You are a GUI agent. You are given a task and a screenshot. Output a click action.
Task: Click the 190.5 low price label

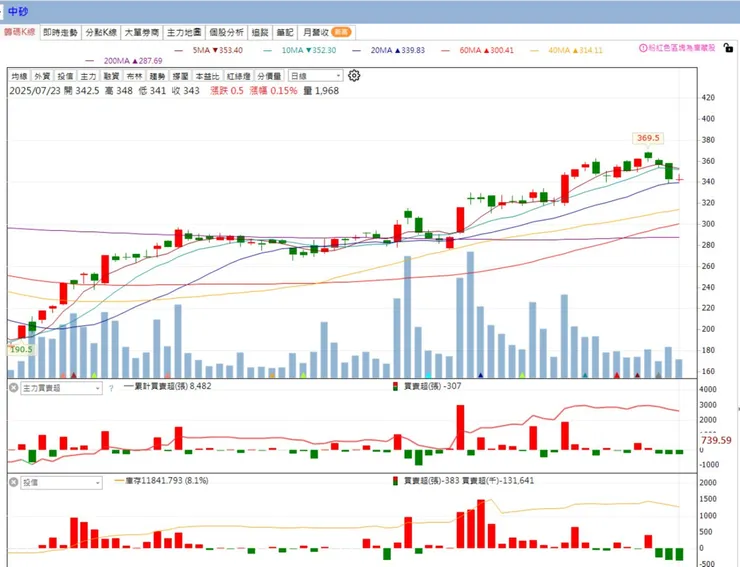(21, 349)
